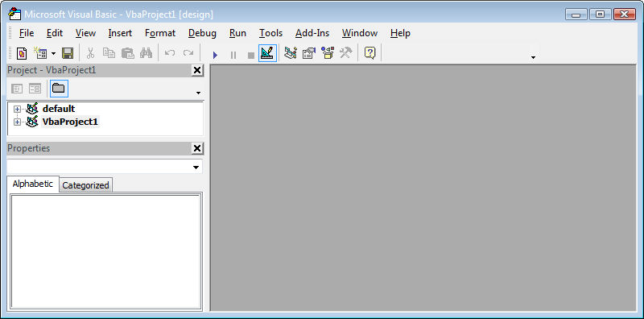Click the View Code icon in Project panel
The image size is (644, 319).
pyautogui.click(x=17, y=89)
